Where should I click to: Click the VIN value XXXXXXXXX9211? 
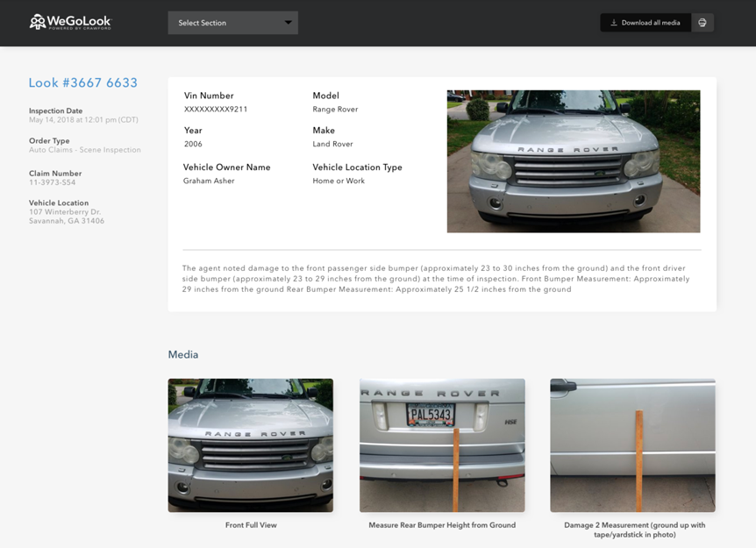pos(216,110)
